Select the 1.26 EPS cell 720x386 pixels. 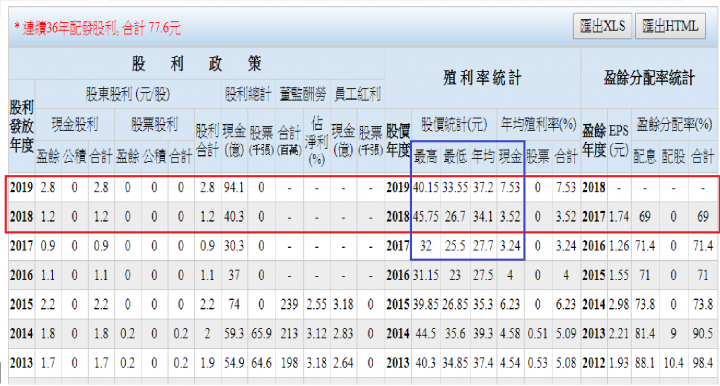coord(619,246)
